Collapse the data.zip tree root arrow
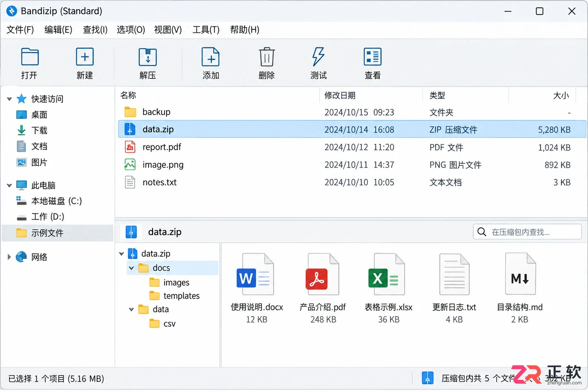 point(121,254)
